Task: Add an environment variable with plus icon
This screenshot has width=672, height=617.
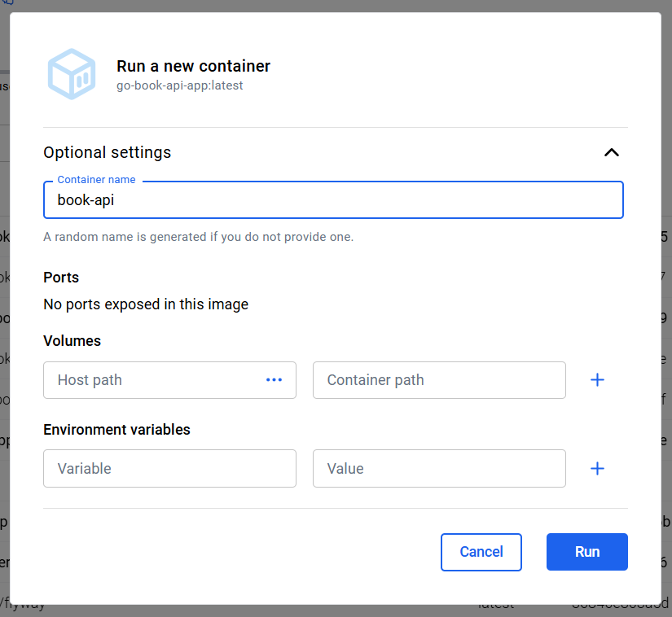Action: [x=597, y=469]
